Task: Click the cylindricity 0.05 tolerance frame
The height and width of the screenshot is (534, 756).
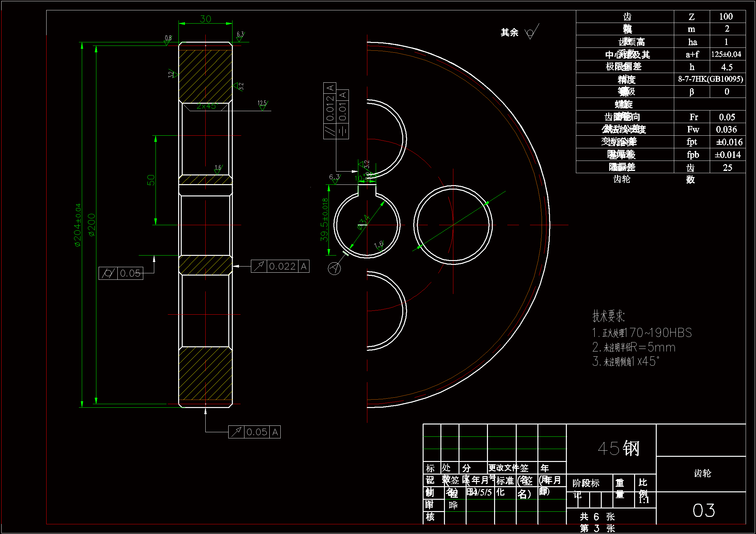Action: (x=121, y=273)
